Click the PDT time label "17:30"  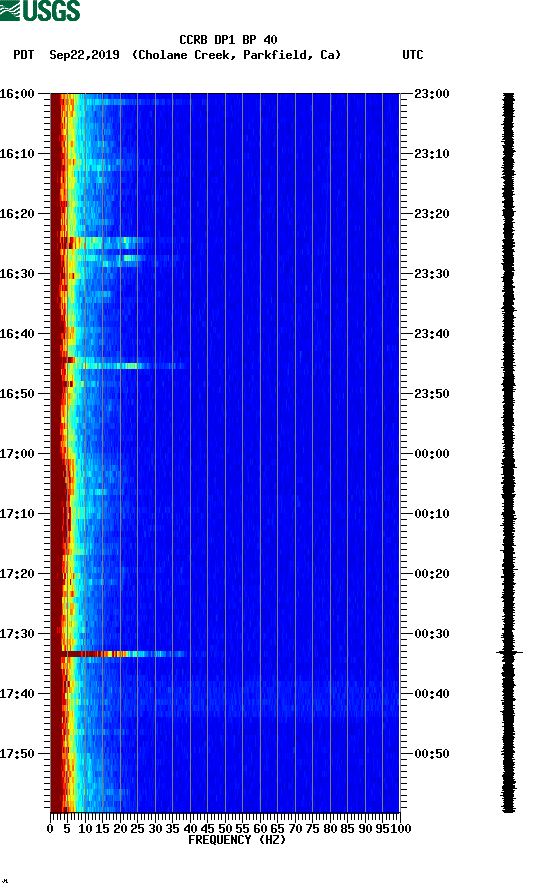pyautogui.click(x=17, y=634)
